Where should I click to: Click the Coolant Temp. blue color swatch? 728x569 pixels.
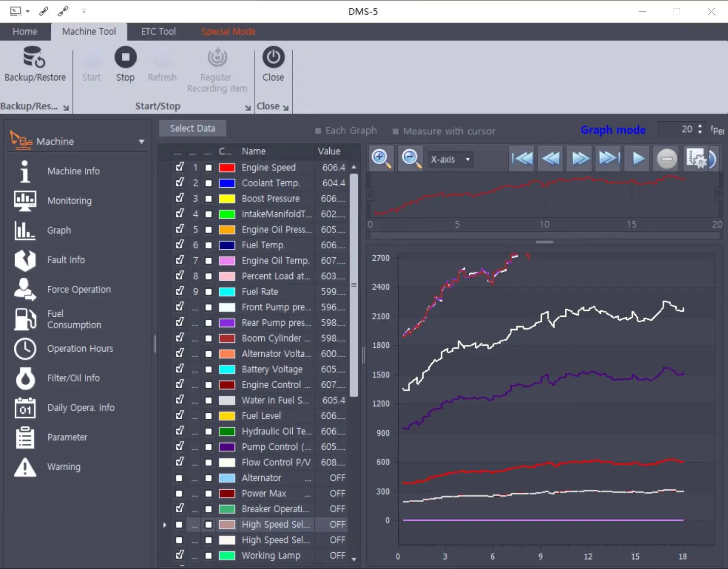click(227, 183)
